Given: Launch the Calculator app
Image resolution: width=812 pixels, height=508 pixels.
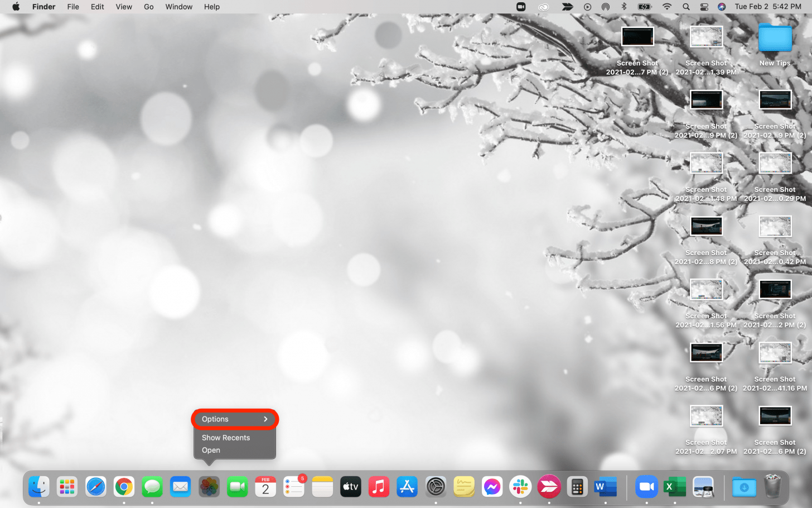Looking at the screenshot, I should tap(577, 486).
